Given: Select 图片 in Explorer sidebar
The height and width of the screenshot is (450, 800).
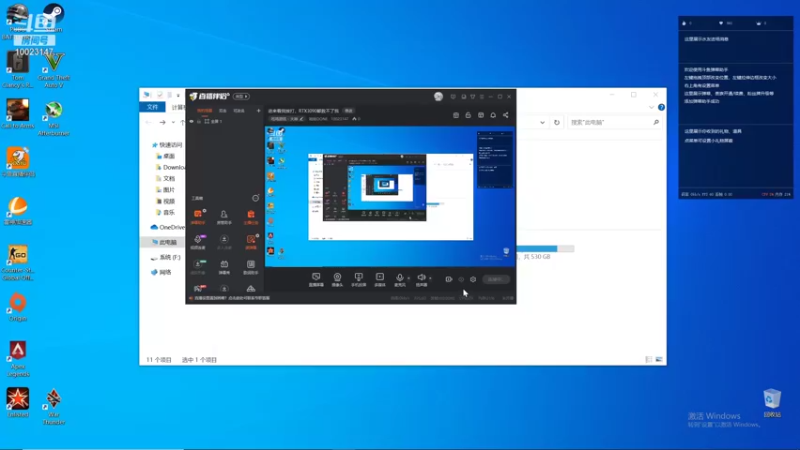Looking at the screenshot, I should (x=165, y=190).
